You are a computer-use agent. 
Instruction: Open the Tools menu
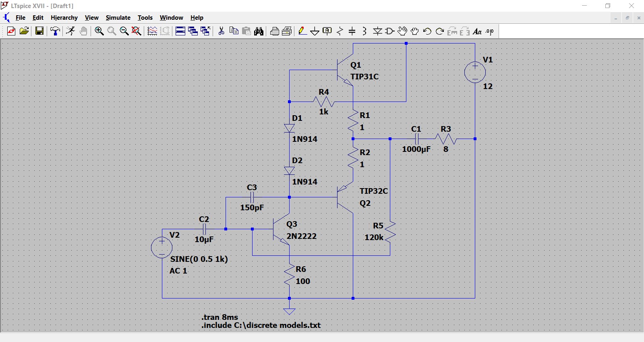pyautogui.click(x=145, y=18)
